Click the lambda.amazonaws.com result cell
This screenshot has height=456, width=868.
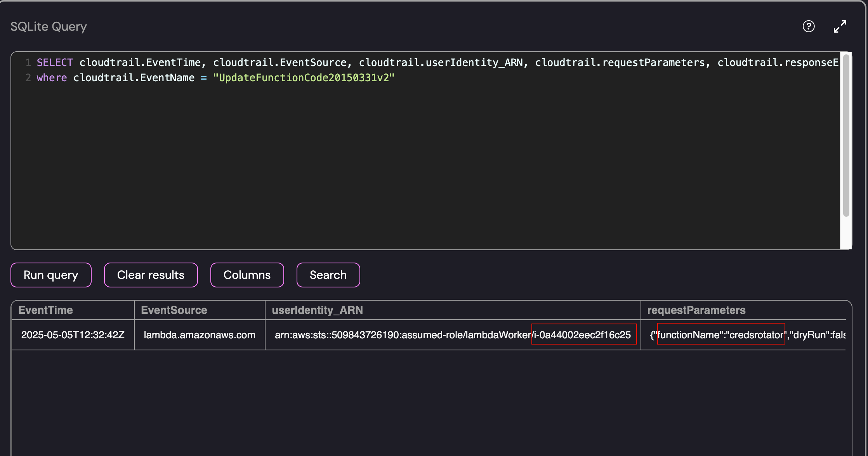tap(200, 335)
